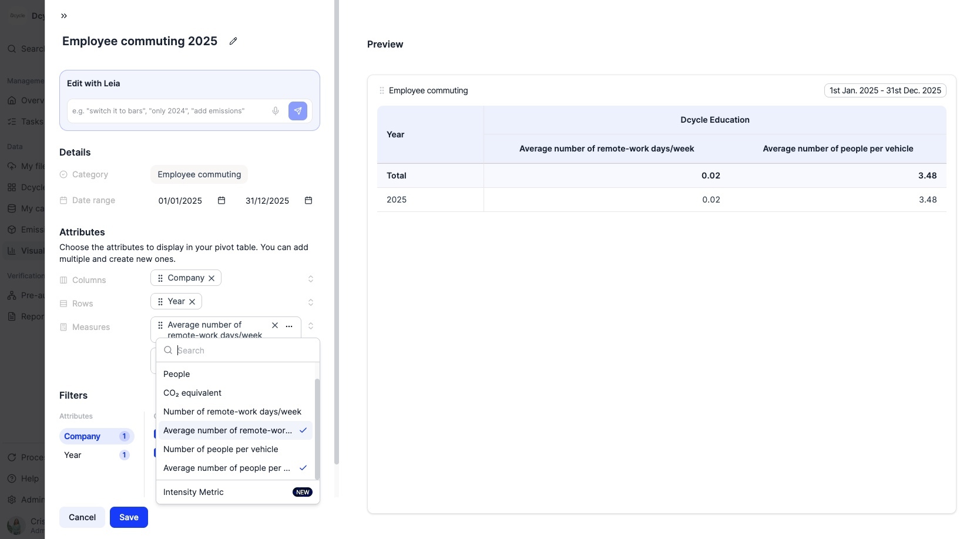Grab the drag handle on Employee commuting preview

(382, 90)
